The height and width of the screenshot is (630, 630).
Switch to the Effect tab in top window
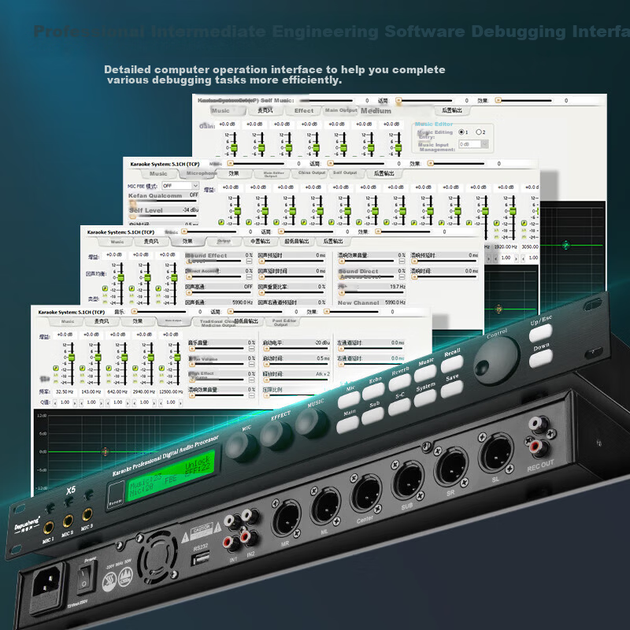[303, 111]
